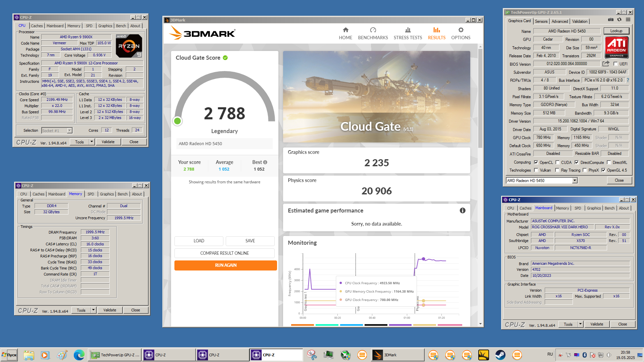Expand Tools dropdown arrow in CPU-Z mainboard window

tap(581, 324)
